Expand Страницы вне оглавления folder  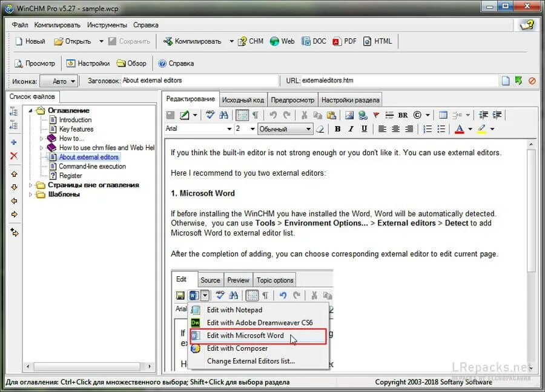[31, 185]
